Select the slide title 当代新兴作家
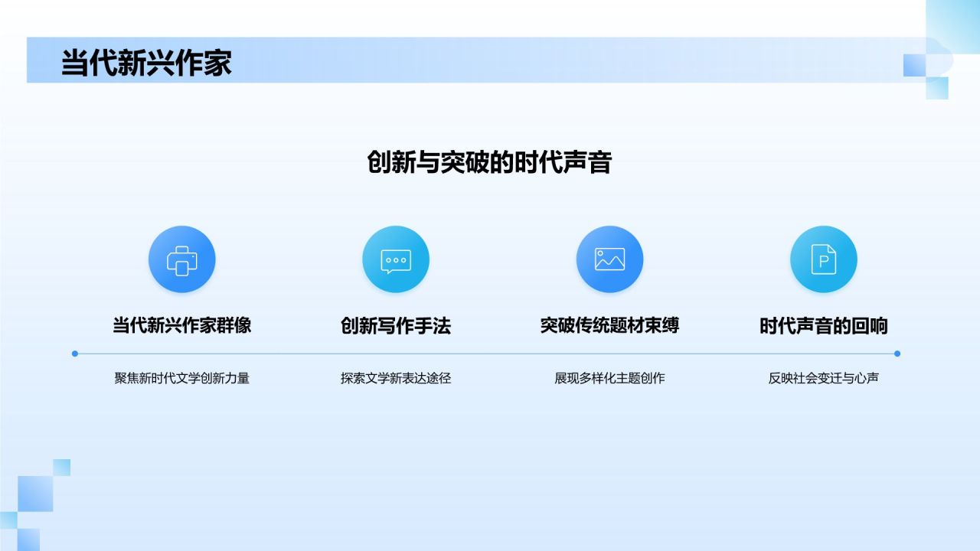The width and height of the screenshot is (980, 551). 146,63
